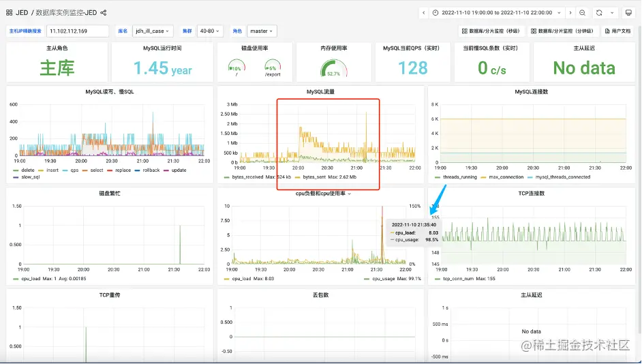This screenshot has width=642, height=364.
Task: Cycle view mode with the monitor icon
Action: [x=628, y=13]
